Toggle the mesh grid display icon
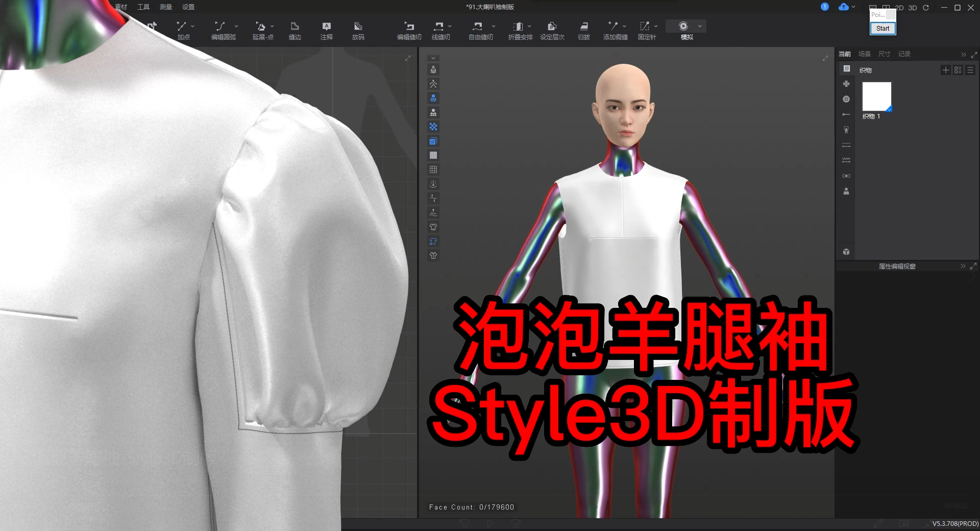 point(433,170)
